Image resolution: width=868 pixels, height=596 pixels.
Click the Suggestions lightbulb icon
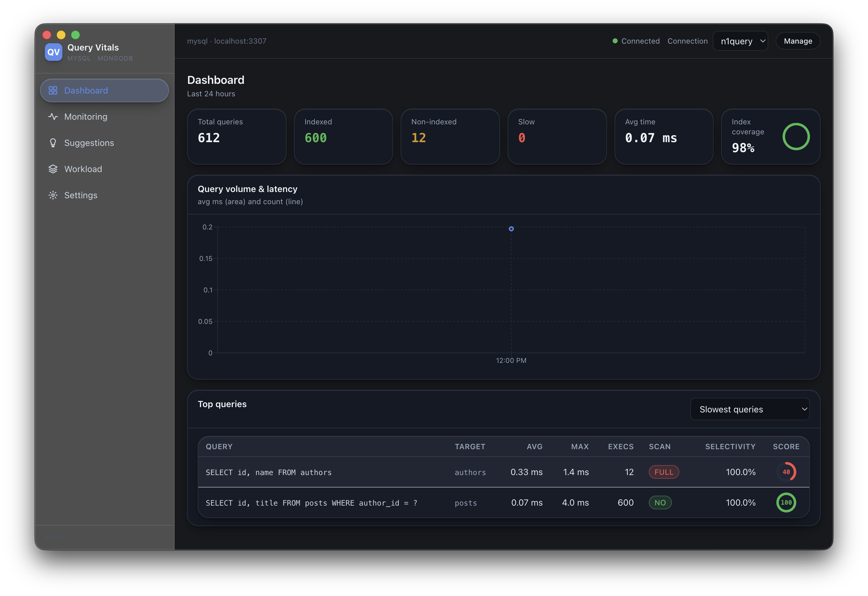click(53, 143)
